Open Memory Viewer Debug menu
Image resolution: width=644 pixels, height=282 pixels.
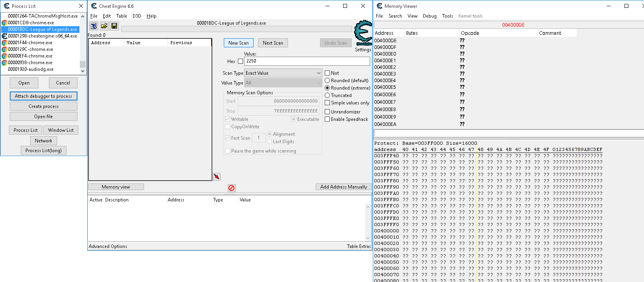coord(430,16)
